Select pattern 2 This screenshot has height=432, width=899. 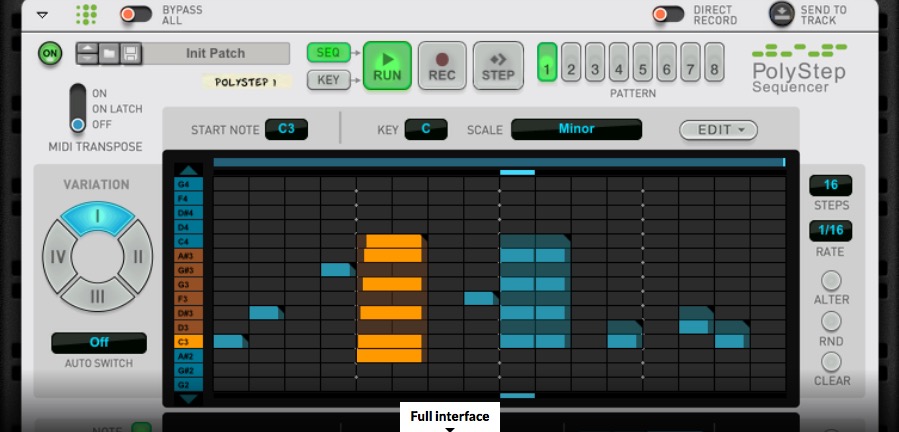click(571, 62)
